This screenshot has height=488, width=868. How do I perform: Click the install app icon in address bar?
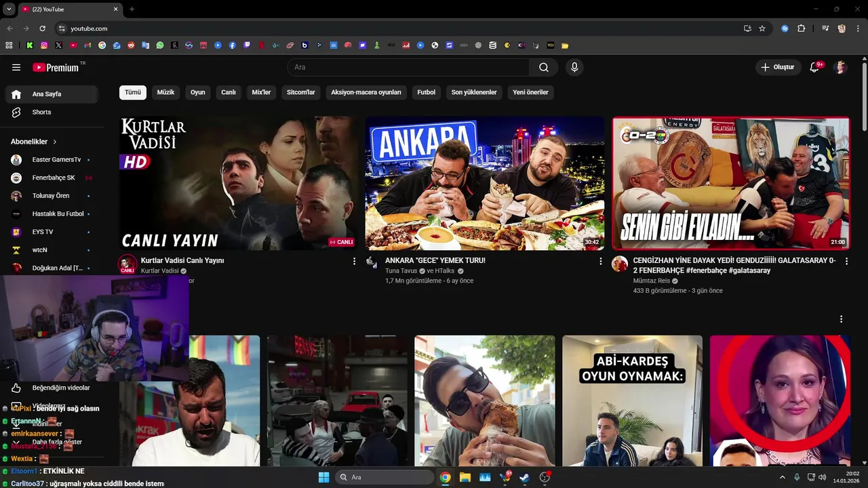[x=747, y=28]
